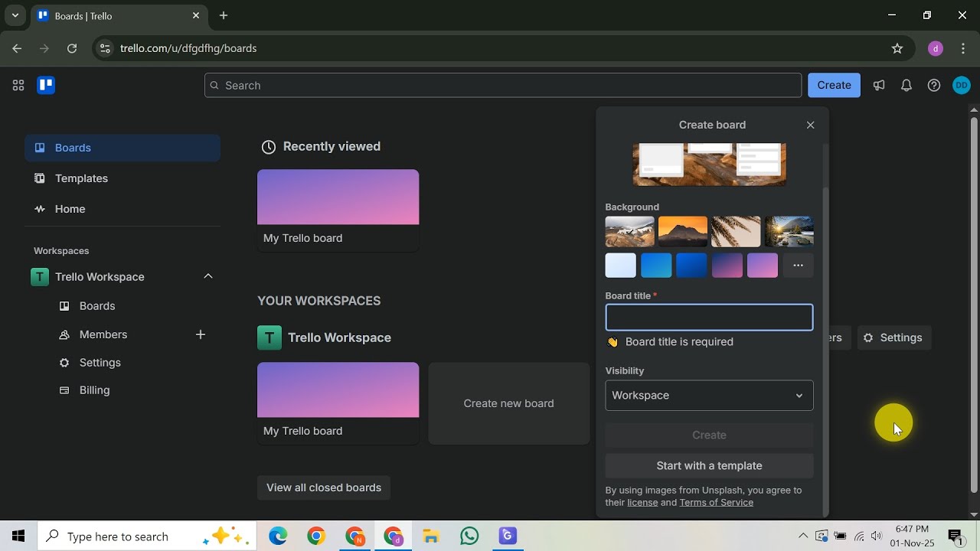This screenshot has height=551, width=980.
Task: Open the tab search dropdown arrow
Action: 15,15
